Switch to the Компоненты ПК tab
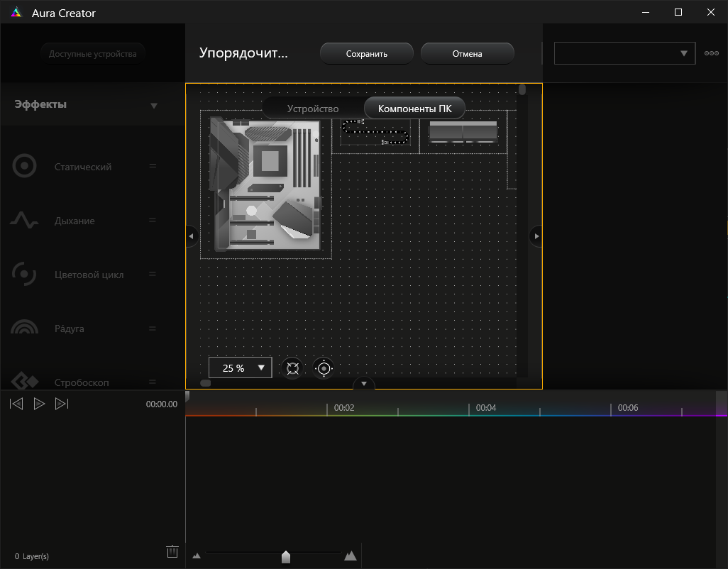 (x=414, y=108)
